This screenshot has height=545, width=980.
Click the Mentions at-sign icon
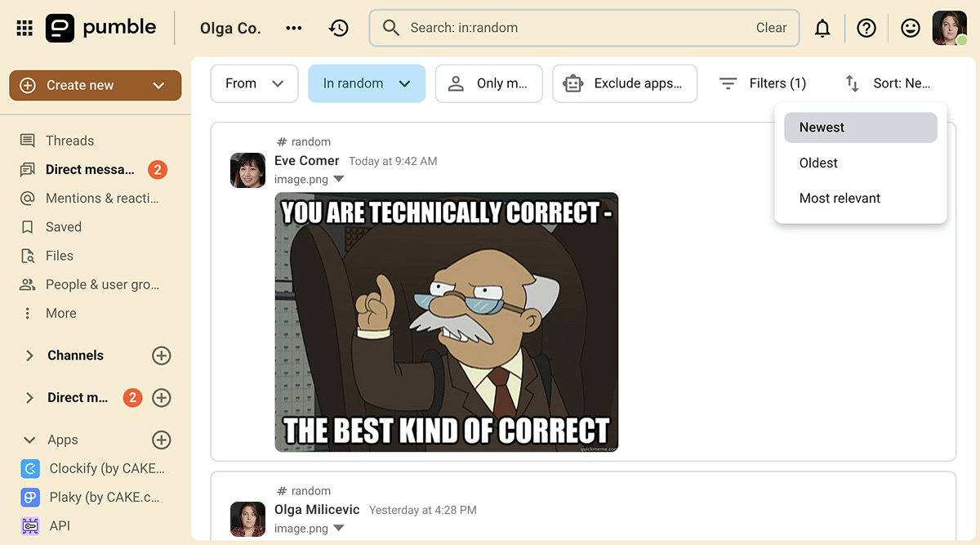28,199
